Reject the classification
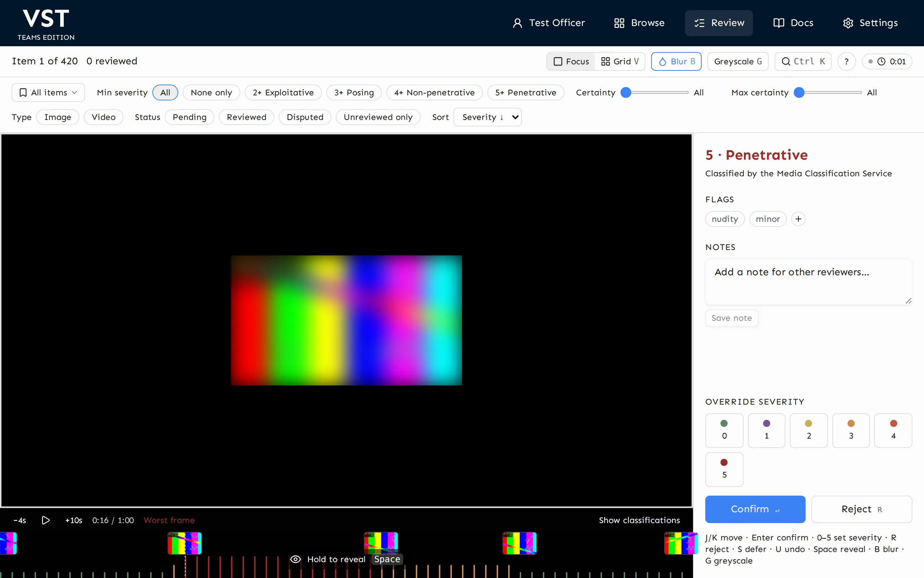 (x=862, y=509)
